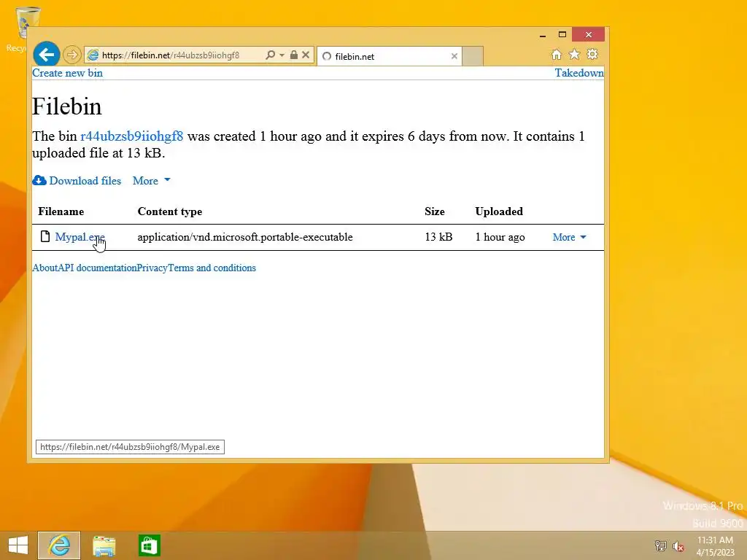
Task: Open the Takedown link
Action: [579, 73]
